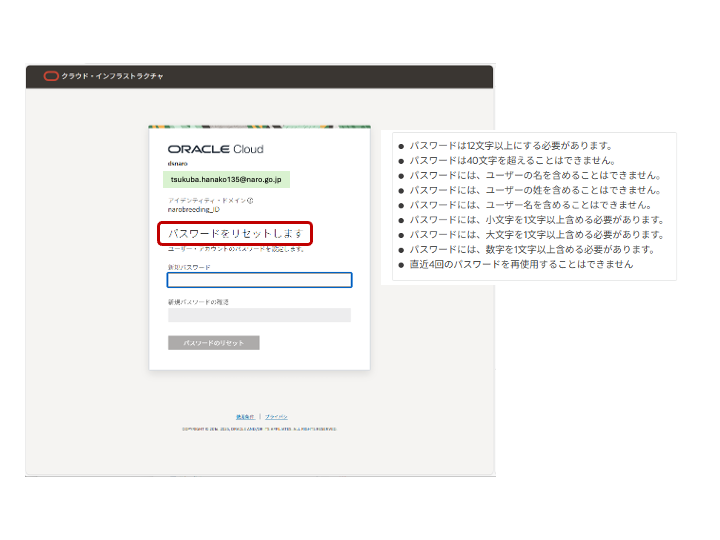Click the email tsukuba.hanako135@naro.go.jp

click(226, 180)
